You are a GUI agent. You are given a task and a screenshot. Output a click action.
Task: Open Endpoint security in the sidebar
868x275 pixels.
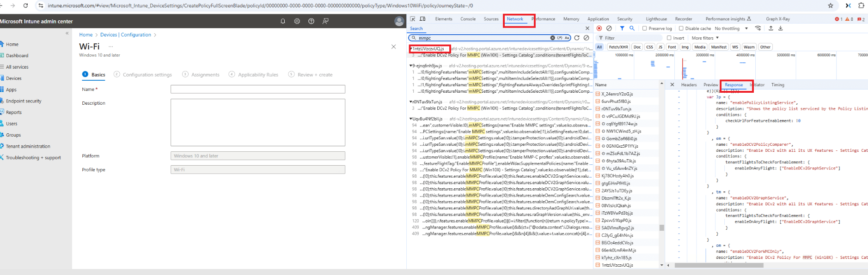click(24, 101)
